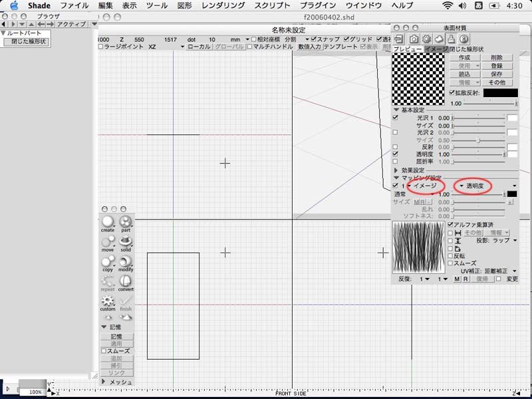Image resolution: width=532 pixels, height=399 pixels.
Task: Open the イメージ mapping type dropdown
Action: (422, 186)
